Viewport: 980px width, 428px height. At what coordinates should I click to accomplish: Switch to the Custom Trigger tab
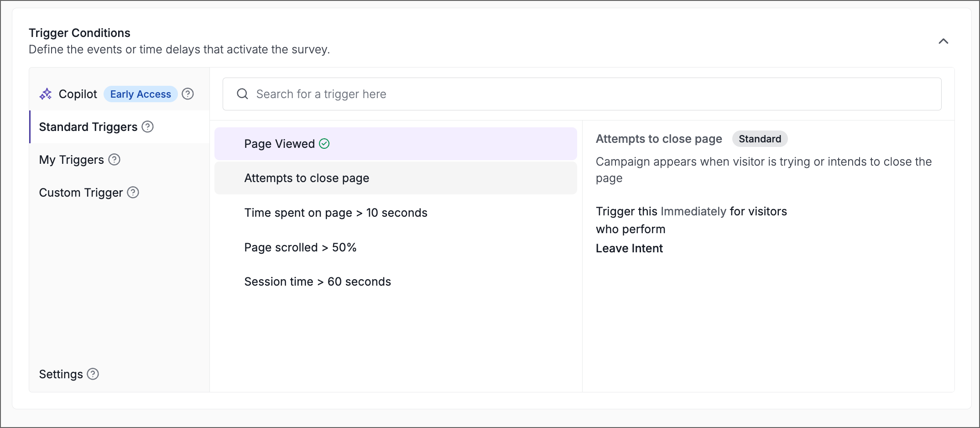81,193
